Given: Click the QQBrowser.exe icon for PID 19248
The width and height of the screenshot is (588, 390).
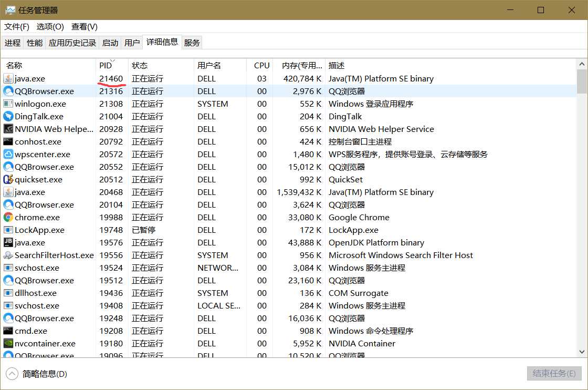Looking at the screenshot, I should 8,319.
